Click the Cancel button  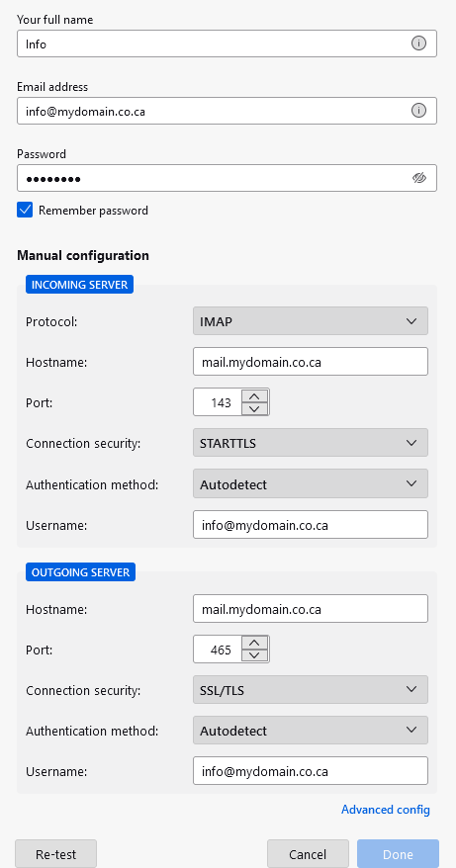(x=308, y=854)
